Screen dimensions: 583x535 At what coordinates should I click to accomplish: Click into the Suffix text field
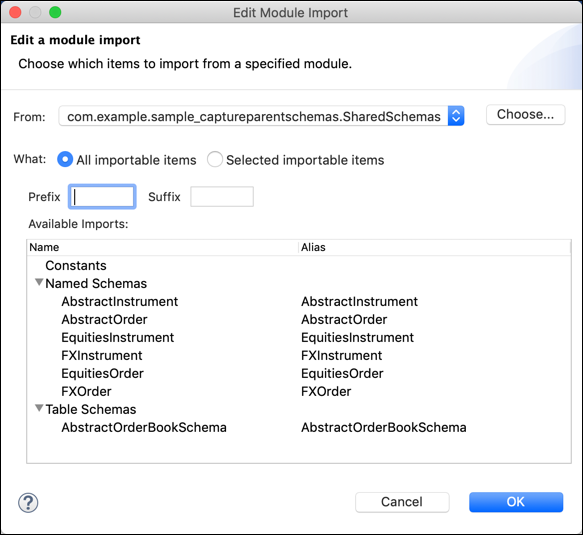pos(222,197)
